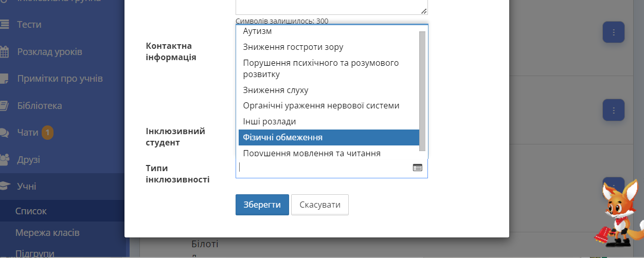
Task: Open Список under the Учні menu
Action: (31, 211)
